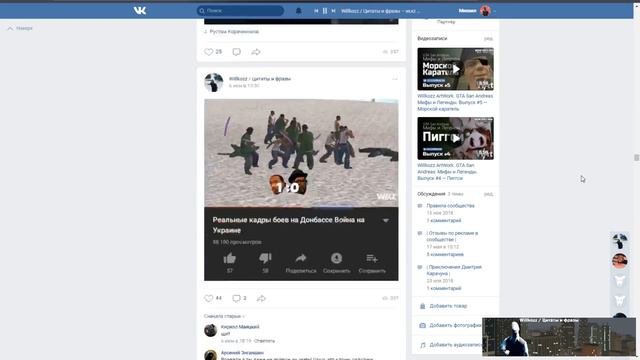Play the Пигги video thumbnail
Viewport: 640px width, 360px height.
456,138
